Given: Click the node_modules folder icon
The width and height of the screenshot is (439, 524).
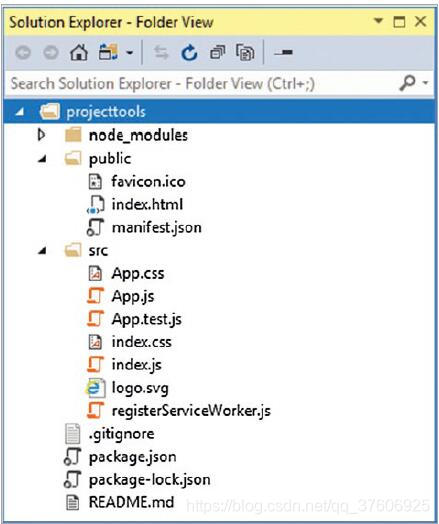Looking at the screenshot, I should [x=73, y=135].
